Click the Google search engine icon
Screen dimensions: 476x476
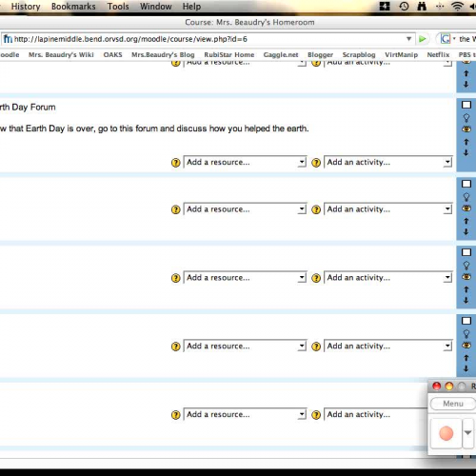tap(446, 39)
